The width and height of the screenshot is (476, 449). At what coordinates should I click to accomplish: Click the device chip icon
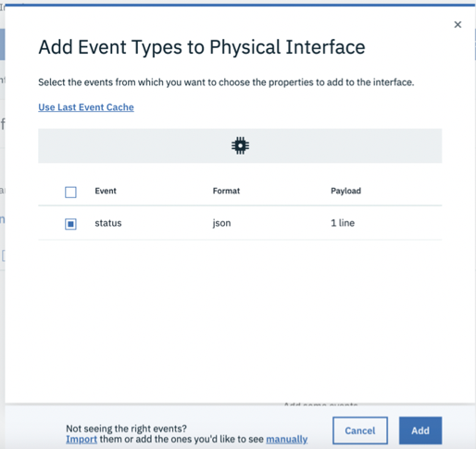tap(240, 145)
